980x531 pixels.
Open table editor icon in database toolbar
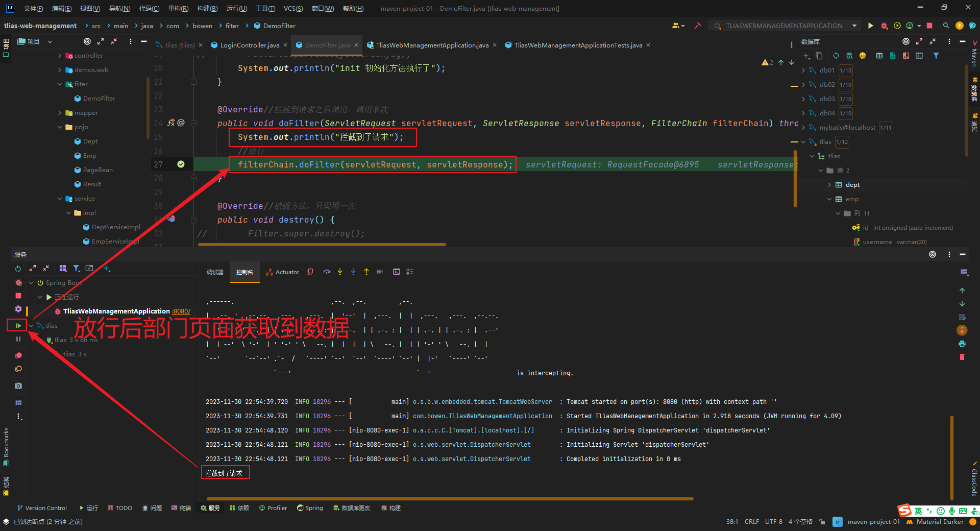[x=879, y=56]
